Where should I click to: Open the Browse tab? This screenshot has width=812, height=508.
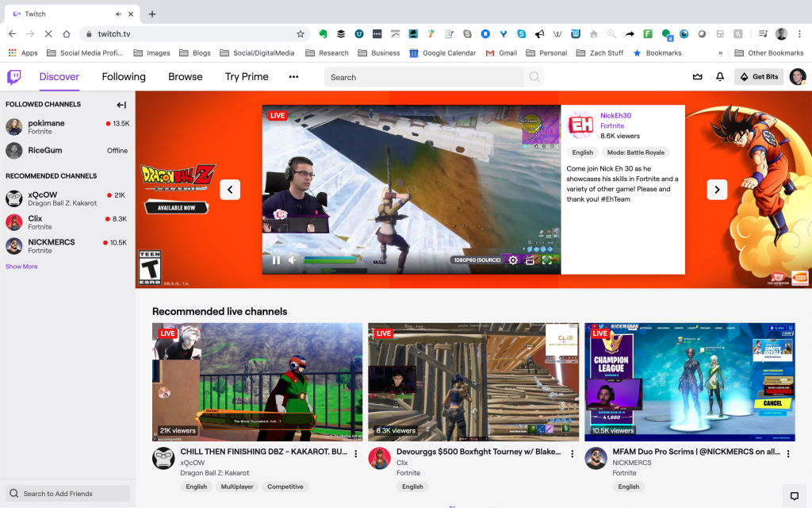pos(186,77)
